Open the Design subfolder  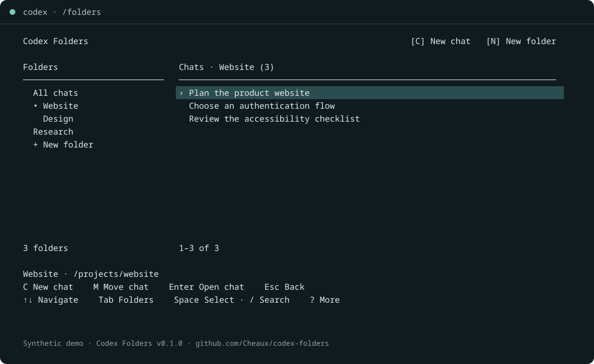click(58, 119)
